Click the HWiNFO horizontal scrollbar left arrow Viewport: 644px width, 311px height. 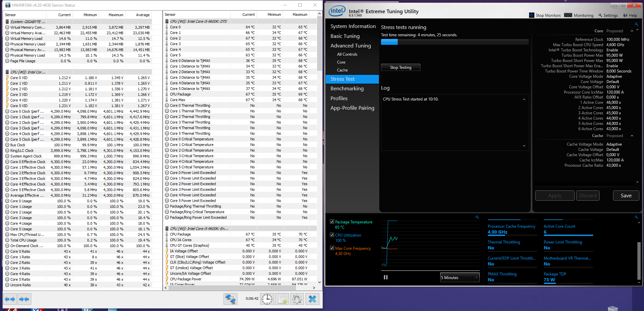(166, 288)
